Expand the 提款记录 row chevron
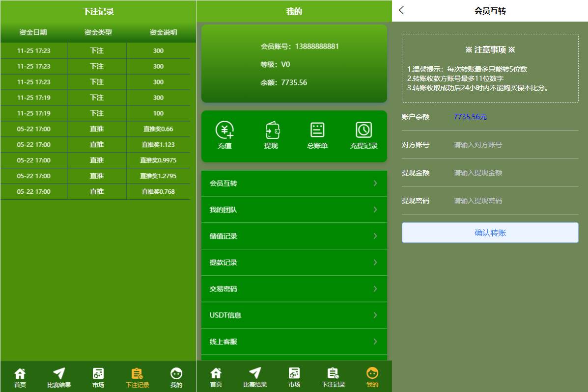Image resolution: width=588 pixels, height=392 pixels. click(x=375, y=262)
